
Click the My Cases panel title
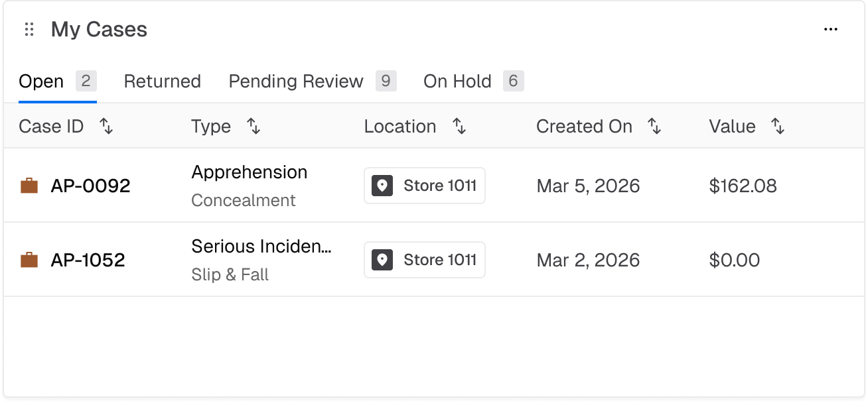[x=100, y=30]
